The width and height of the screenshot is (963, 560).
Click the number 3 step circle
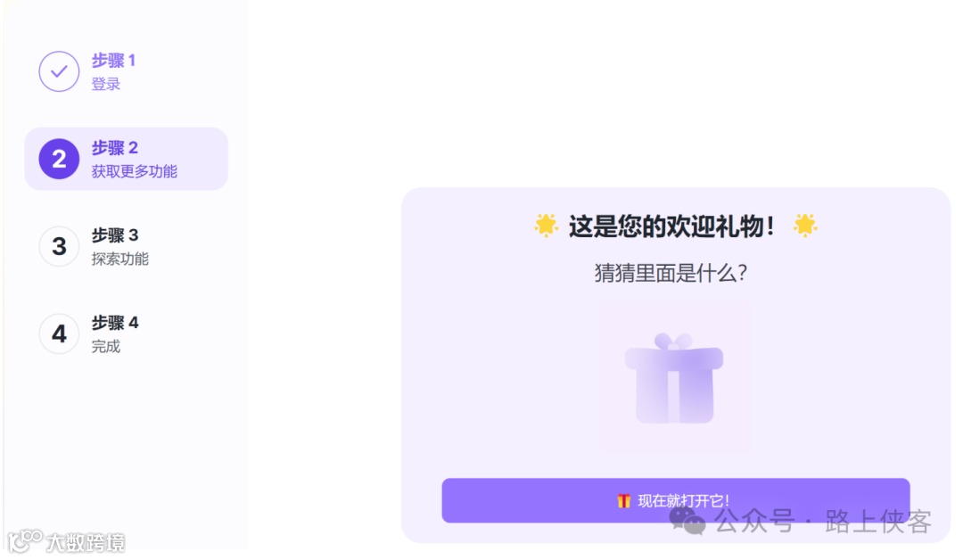click(x=59, y=246)
